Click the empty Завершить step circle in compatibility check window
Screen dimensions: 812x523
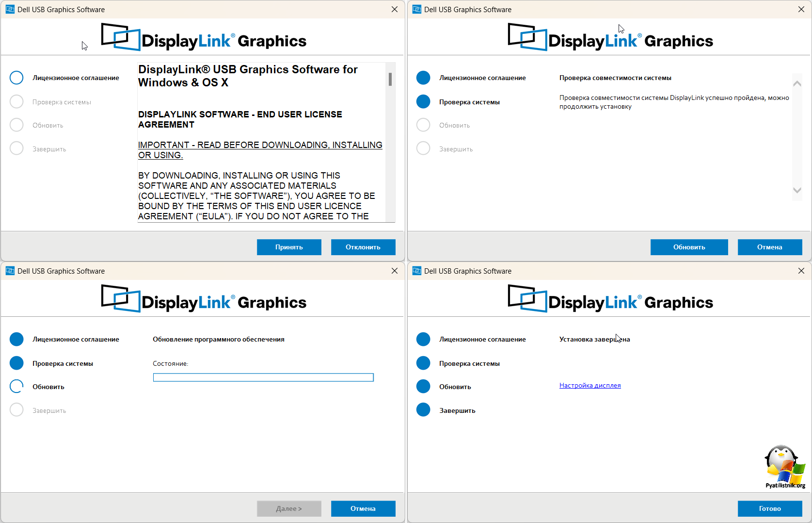(423, 148)
